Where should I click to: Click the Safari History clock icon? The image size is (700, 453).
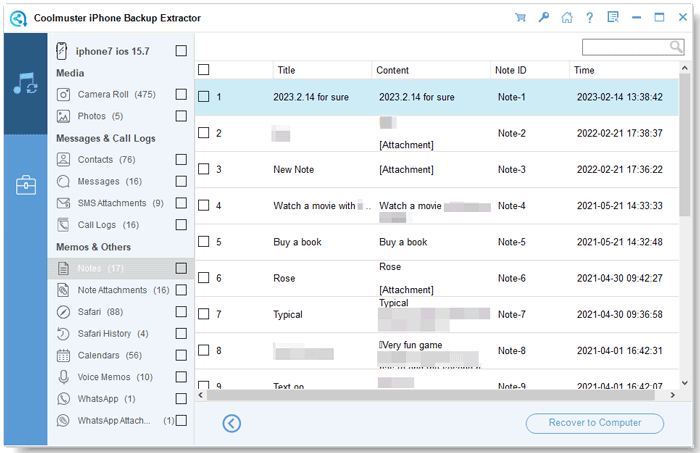pos(63,333)
